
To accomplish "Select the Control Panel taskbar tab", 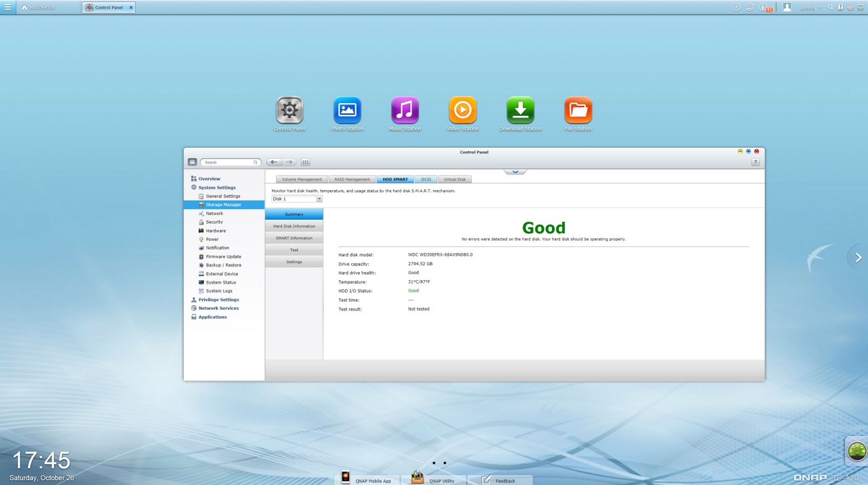I will 108,7.
